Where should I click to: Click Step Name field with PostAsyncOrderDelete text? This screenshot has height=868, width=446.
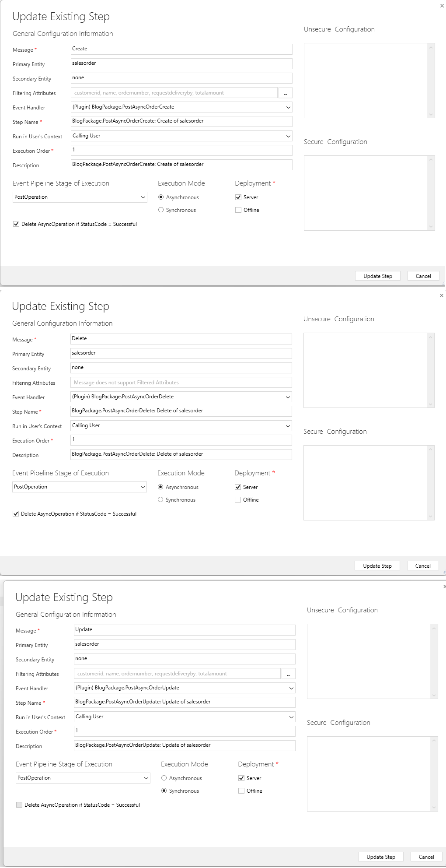pos(181,411)
